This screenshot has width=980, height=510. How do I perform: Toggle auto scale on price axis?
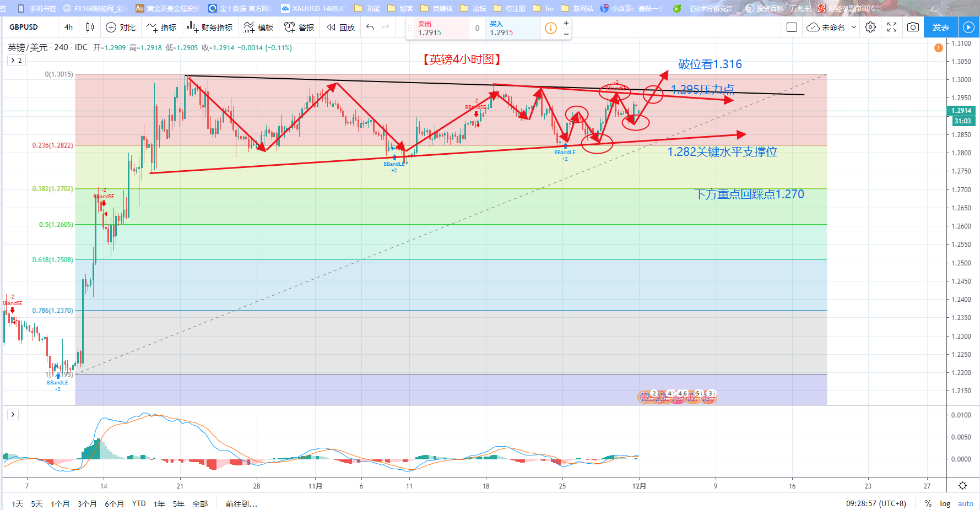(x=966, y=503)
